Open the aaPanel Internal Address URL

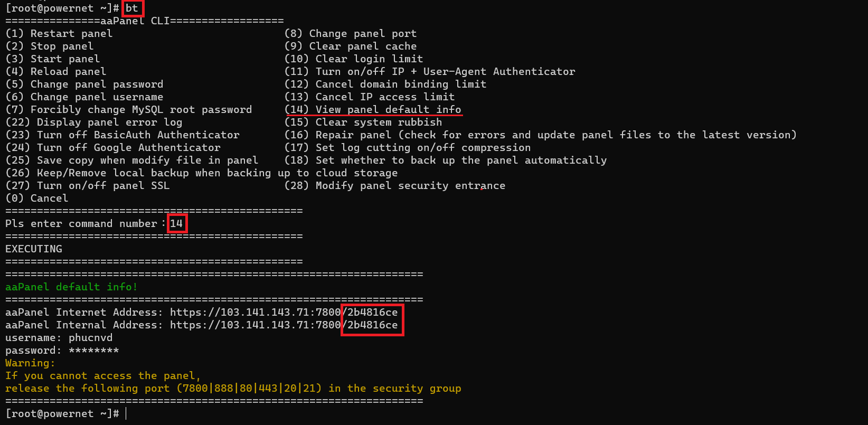pos(284,325)
